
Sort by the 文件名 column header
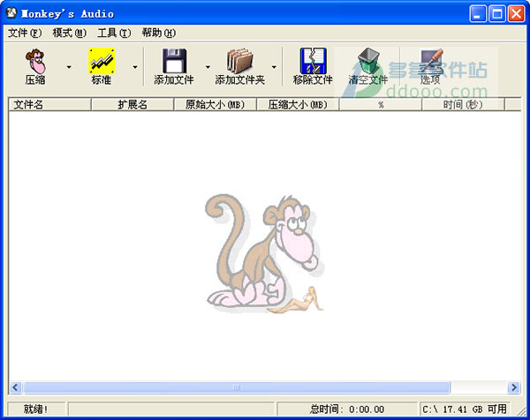point(49,105)
